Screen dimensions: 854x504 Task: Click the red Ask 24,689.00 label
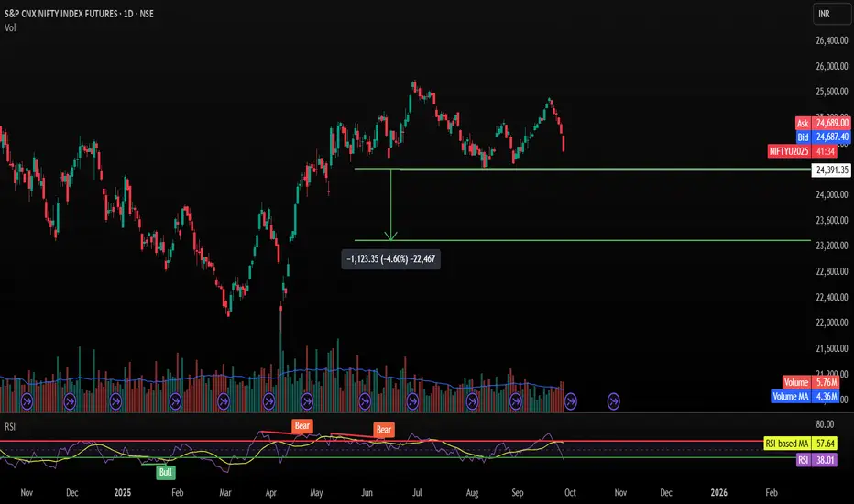tap(823, 123)
